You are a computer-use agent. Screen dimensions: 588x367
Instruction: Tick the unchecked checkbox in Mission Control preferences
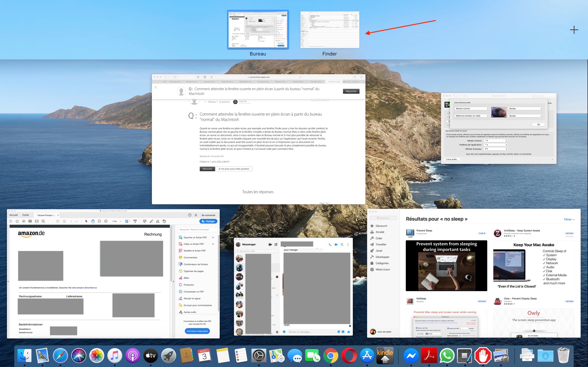pos(447,121)
